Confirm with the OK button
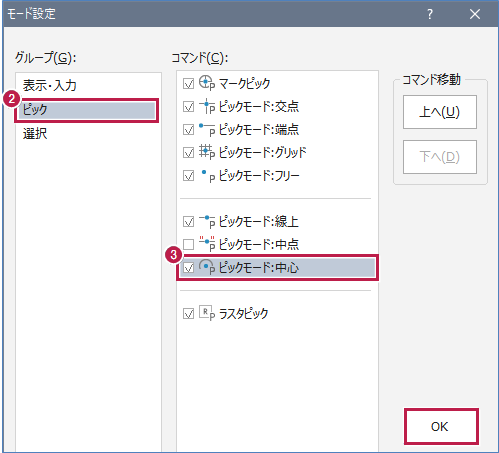The image size is (499, 453). tap(441, 426)
